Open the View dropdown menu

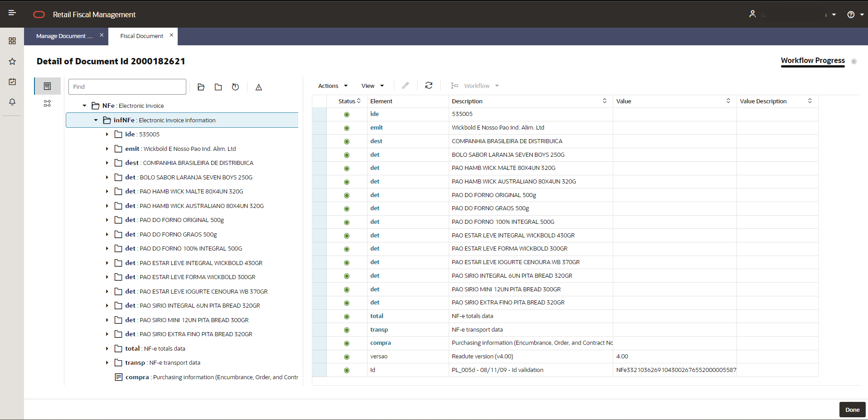pos(373,86)
